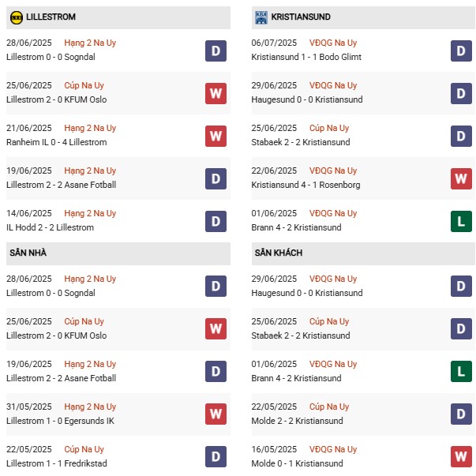The height and width of the screenshot is (476, 476).
Task: Click the W badge for Molde 0 - 1 Kristiansund
Action: [461, 455]
